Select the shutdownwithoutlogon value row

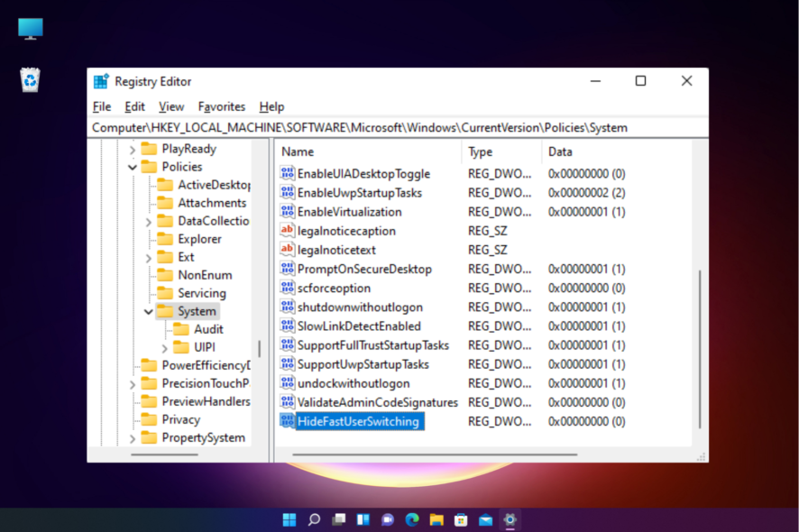361,307
